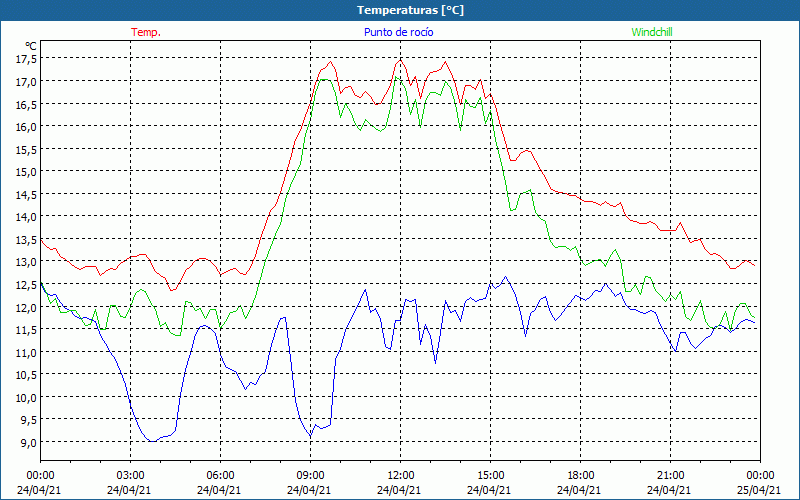
Task: Click the 18:00 time axis label
Action: 581,476
